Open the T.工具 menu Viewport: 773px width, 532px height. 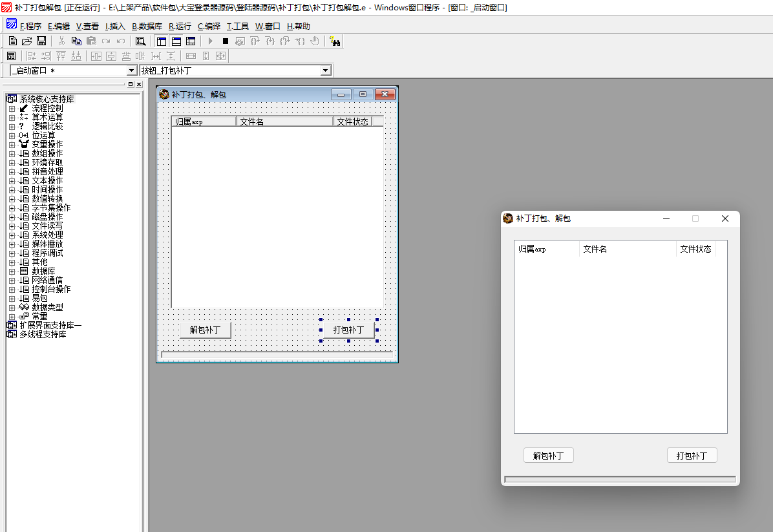click(237, 27)
